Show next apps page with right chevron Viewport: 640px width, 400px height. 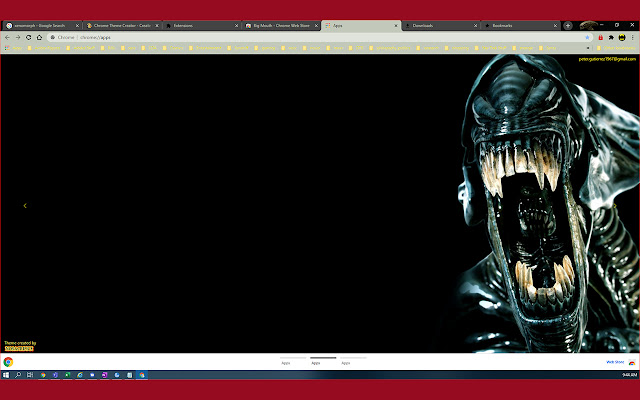coord(615,206)
